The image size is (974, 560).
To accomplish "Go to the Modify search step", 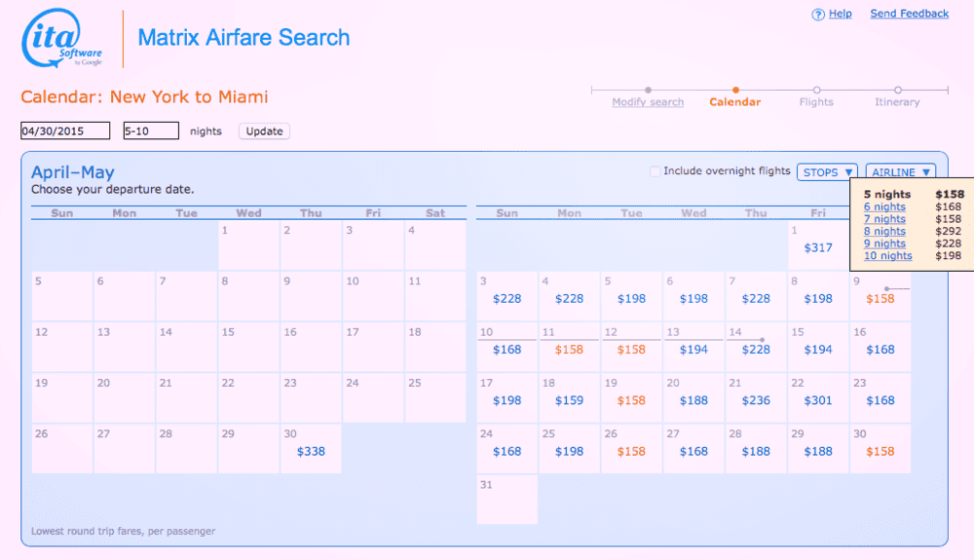I will point(648,102).
